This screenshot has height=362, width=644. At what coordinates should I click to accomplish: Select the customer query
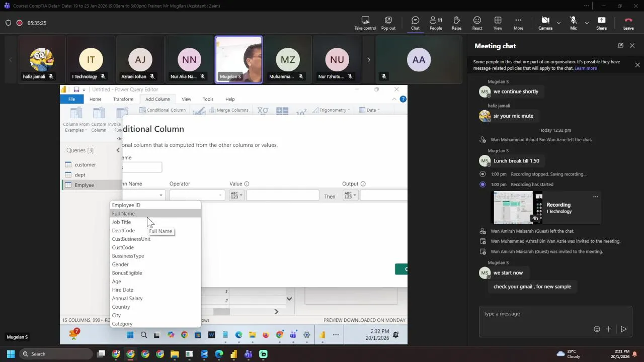click(85, 165)
